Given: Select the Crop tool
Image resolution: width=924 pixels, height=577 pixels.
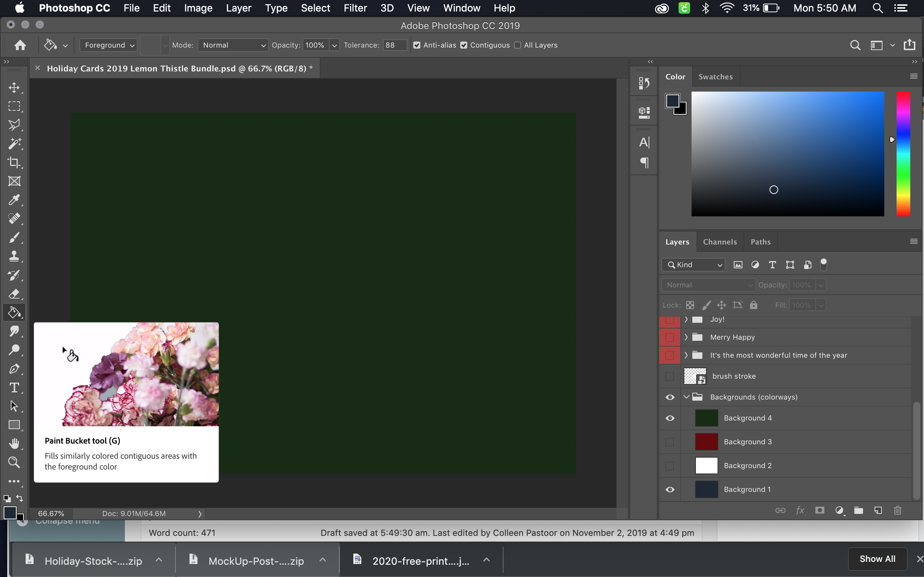Looking at the screenshot, I should click(14, 162).
